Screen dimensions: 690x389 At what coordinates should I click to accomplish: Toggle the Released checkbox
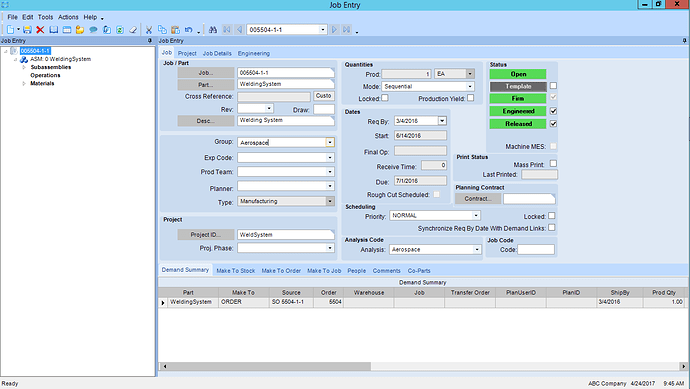553,124
